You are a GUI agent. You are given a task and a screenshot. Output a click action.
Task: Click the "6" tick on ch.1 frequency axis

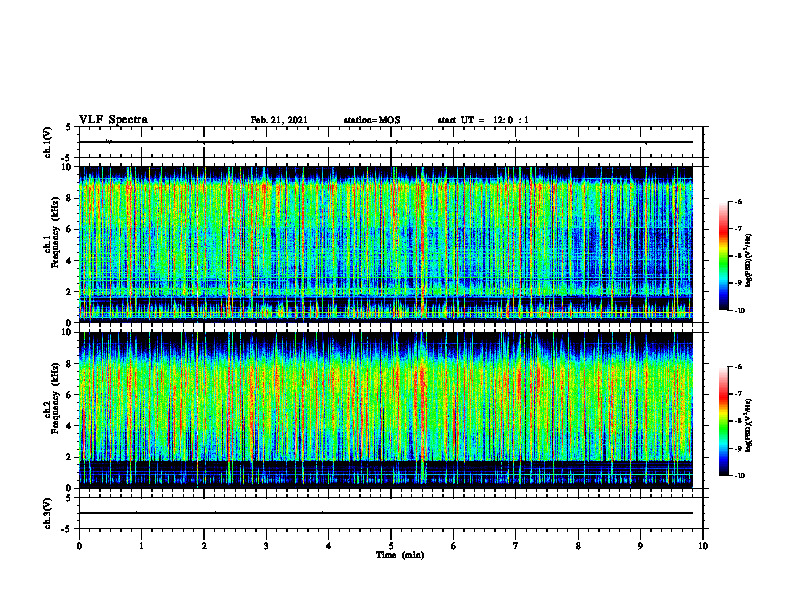tap(70, 230)
